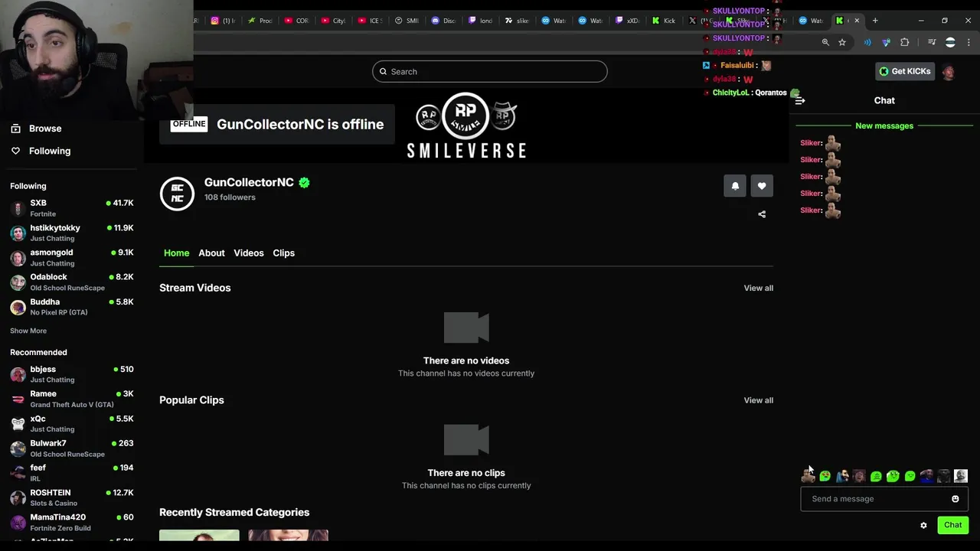Click the Following link in sidebar
This screenshot has height=551, width=980.
(x=50, y=151)
